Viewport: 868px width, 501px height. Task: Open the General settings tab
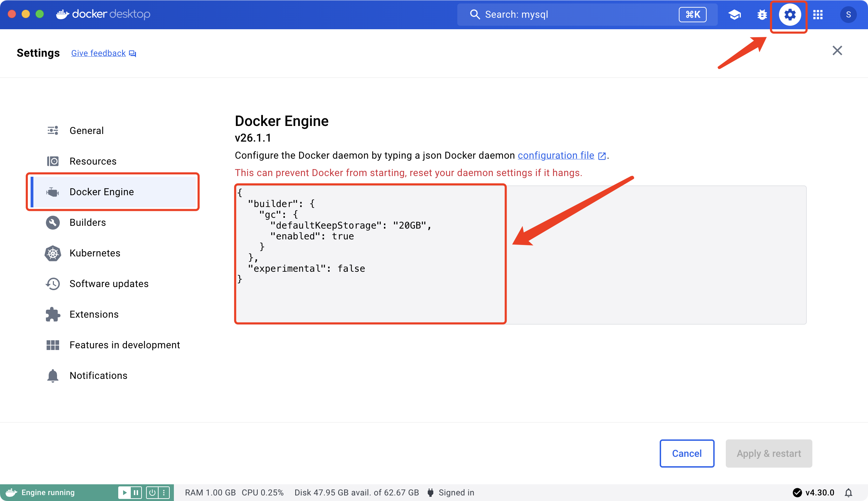click(x=113, y=130)
